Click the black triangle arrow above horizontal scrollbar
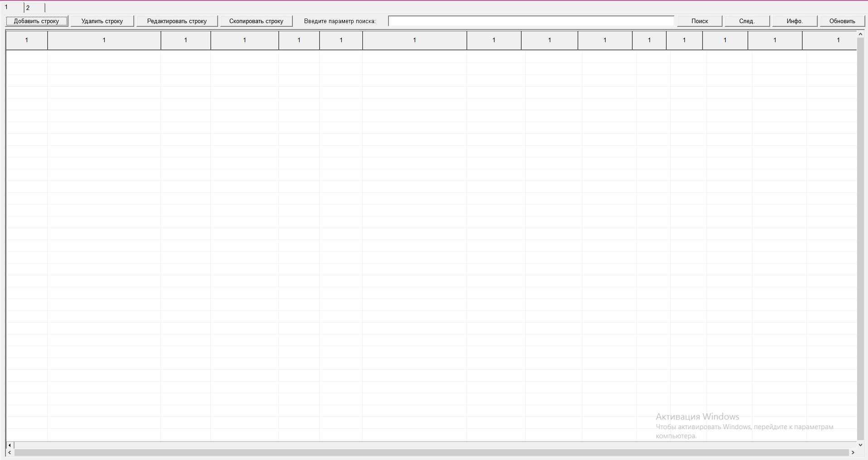The height and width of the screenshot is (460, 868). click(10, 445)
